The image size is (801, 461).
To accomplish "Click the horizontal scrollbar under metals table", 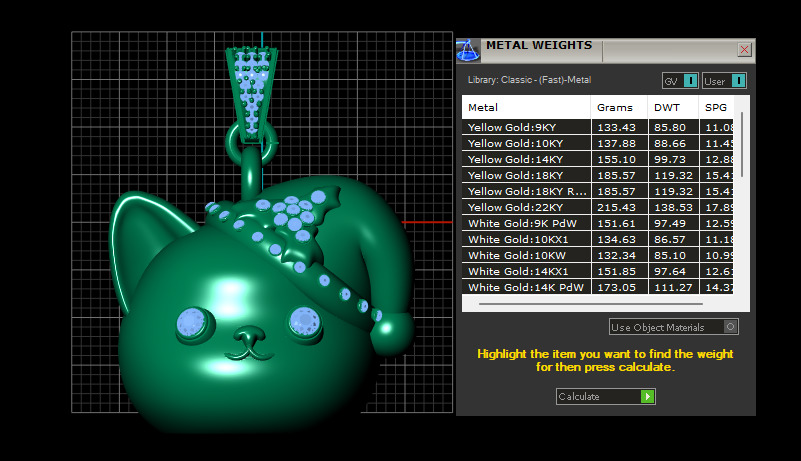I will (591, 304).
